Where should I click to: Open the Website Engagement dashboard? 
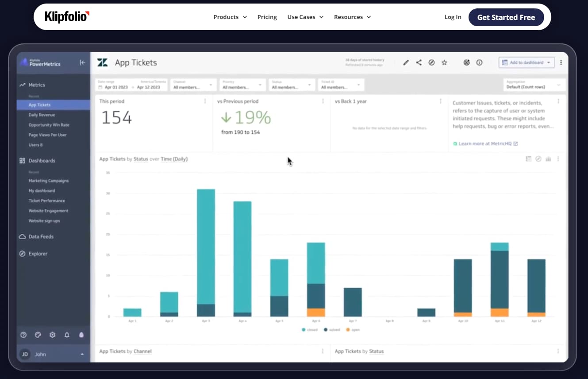click(x=48, y=211)
